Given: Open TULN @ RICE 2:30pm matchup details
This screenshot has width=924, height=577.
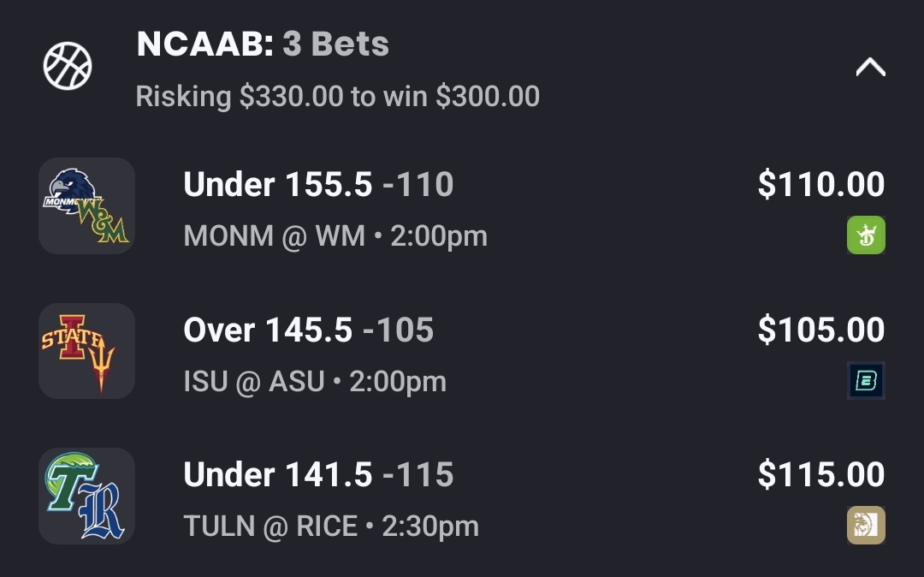Looking at the screenshot, I should [331, 526].
